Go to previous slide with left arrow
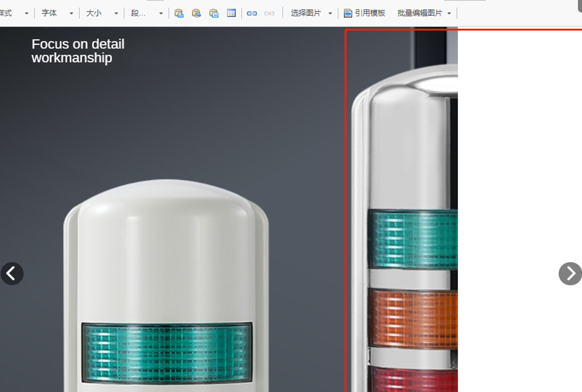Screen dimensions: 582x392 click(x=12, y=274)
